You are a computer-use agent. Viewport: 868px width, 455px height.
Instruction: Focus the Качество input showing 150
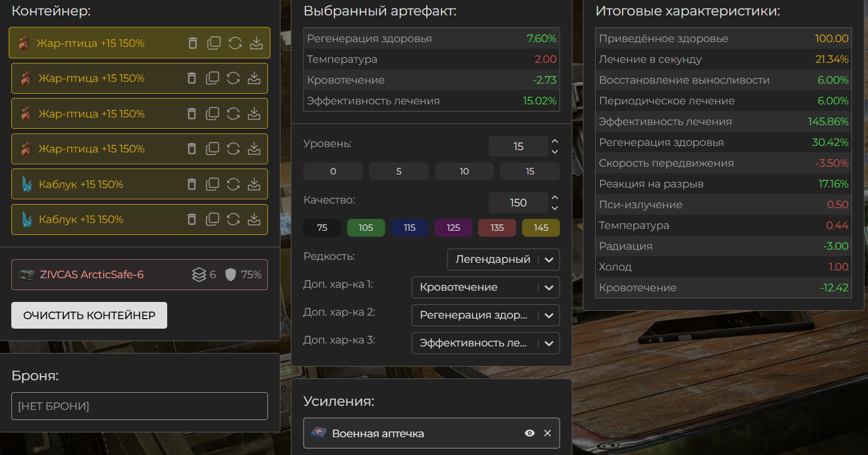(519, 203)
